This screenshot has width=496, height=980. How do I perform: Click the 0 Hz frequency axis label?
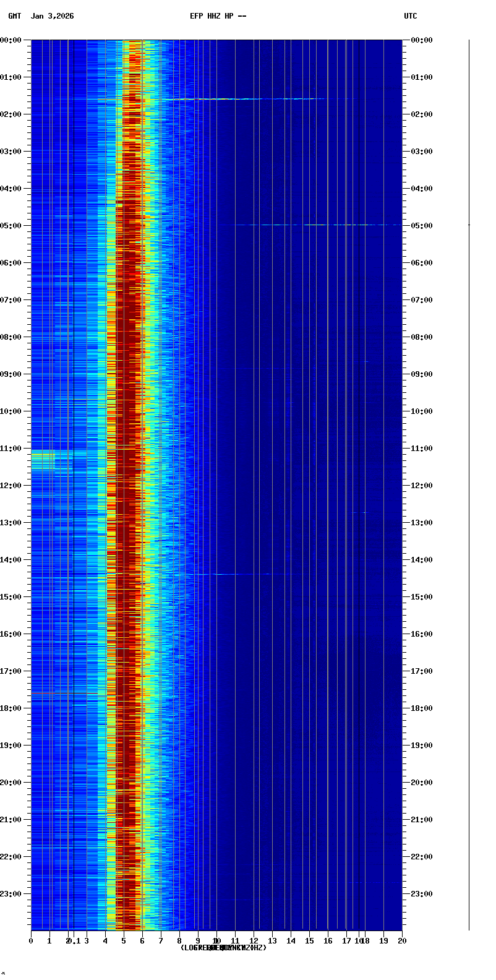pyautogui.click(x=31, y=941)
